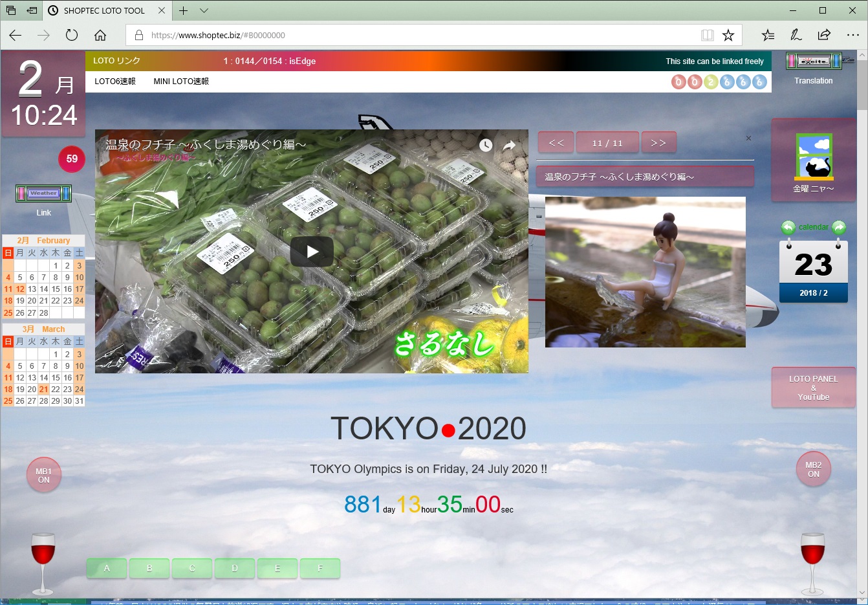Screen dimensions: 868x605
Task: Open LOTO PANEL & YouTube button
Action: coord(814,388)
